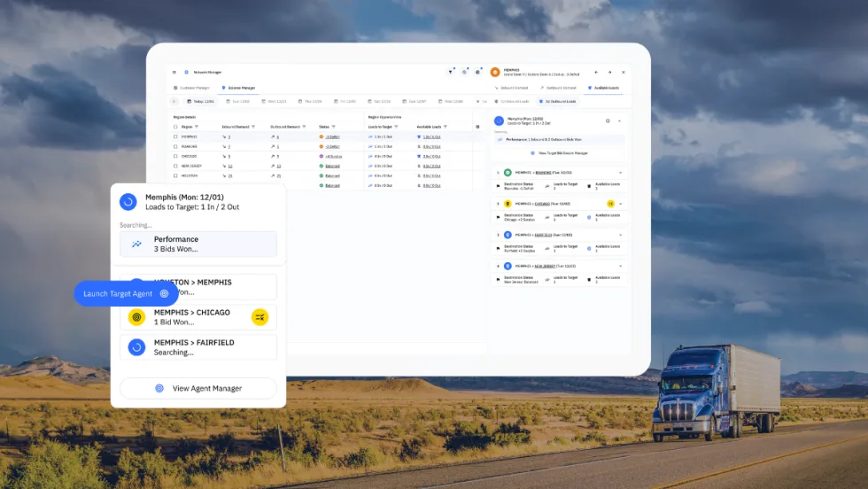Click the Roanoke destination link in lane list

(543, 173)
